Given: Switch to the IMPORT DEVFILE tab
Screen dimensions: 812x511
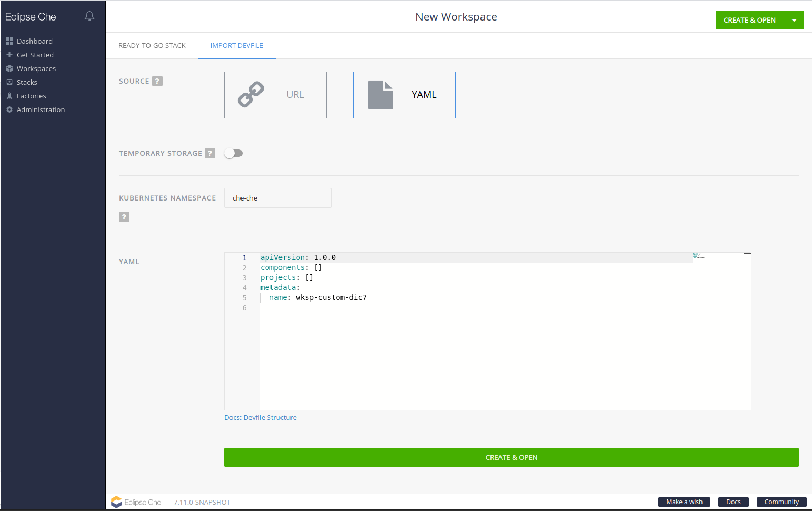Looking at the screenshot, I should click(x=236, y=45).
